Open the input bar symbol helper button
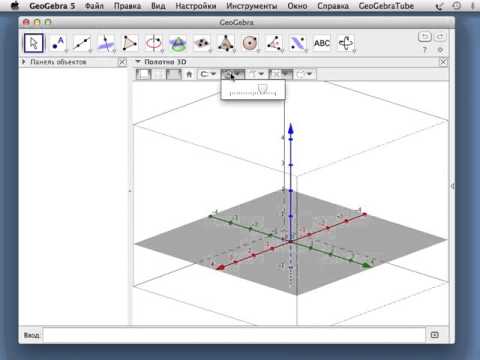Viewport: 480px width, 360px height. 435,335
